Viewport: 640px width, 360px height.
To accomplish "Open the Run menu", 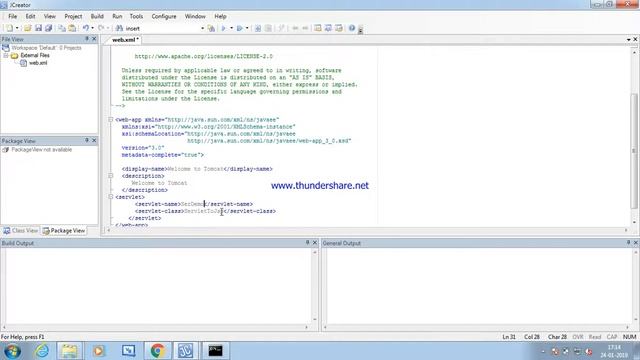I will click(x=117, y=16).
